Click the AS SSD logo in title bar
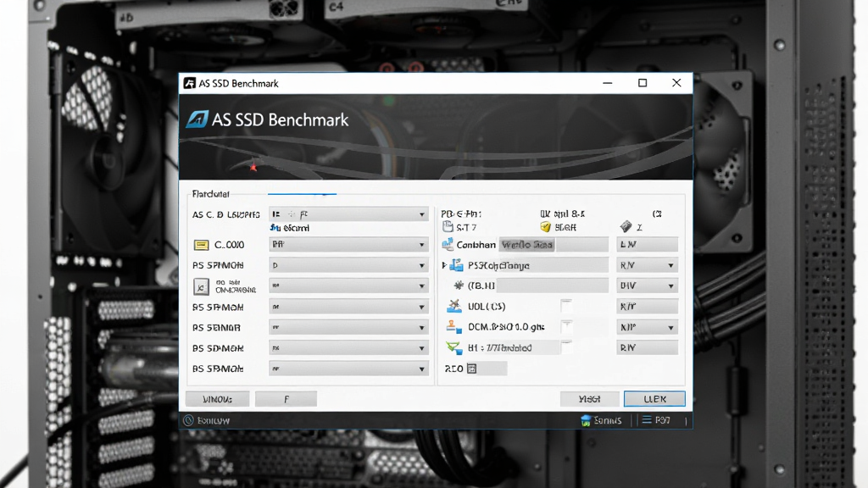The width and height of the screenshot is (868, 488). (189, 83)
